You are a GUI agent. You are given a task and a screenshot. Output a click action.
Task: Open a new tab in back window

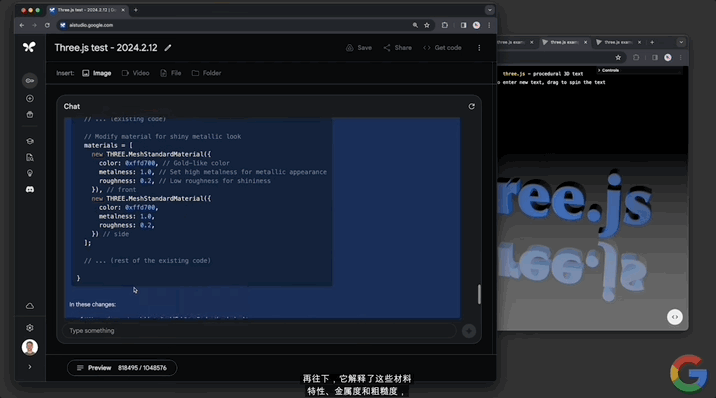pyautogui.click(x=652, y=42)
